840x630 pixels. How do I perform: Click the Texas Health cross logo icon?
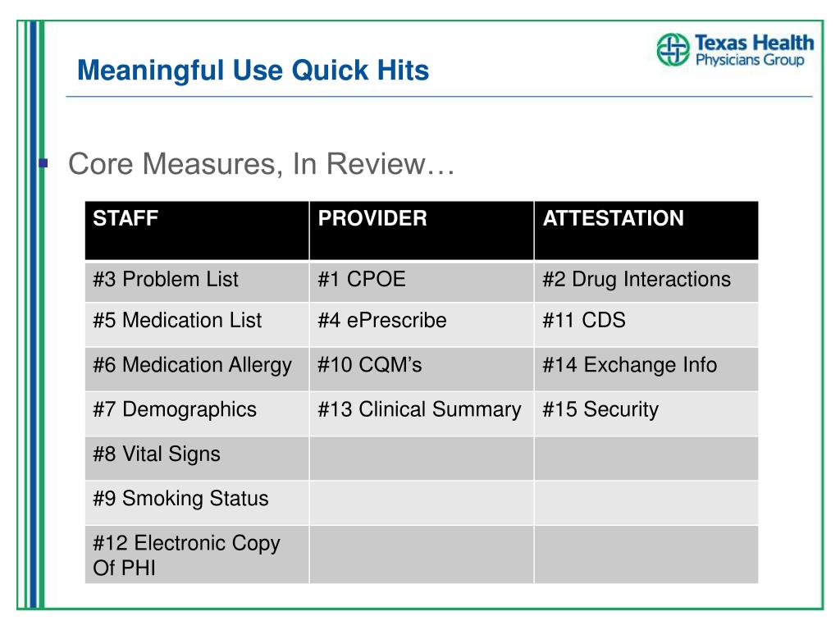pos(673,50)
